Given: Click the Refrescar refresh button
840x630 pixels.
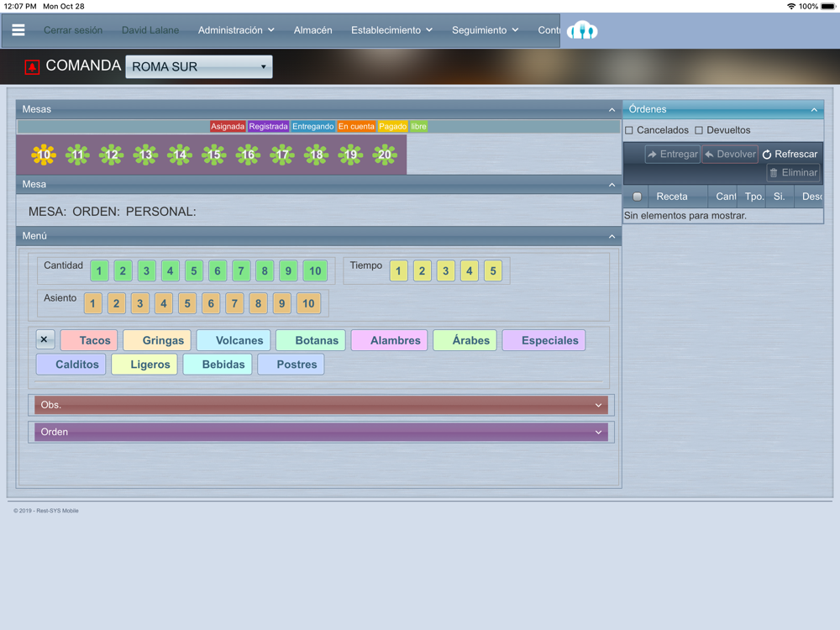Looking at the screenshot, I should tap(790, 155).
